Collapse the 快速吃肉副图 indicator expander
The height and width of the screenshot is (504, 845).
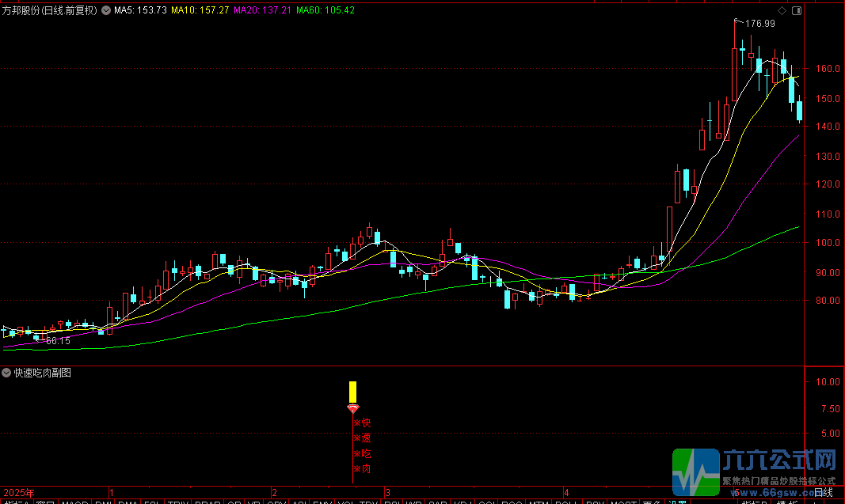[x=6, y=373]
